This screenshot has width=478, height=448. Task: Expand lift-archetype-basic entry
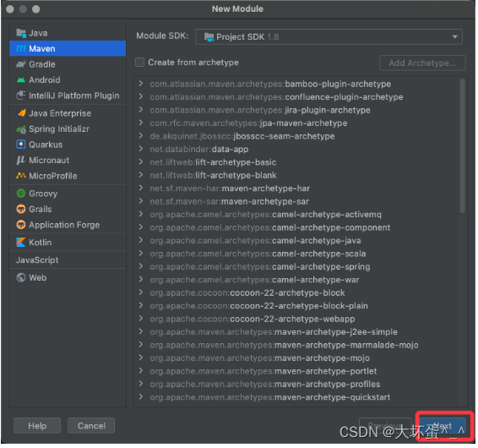(141, 162)
